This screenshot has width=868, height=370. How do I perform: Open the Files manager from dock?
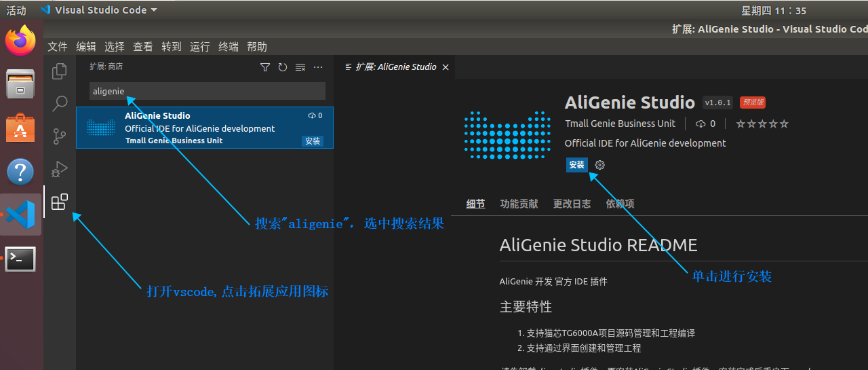tap(20, 84)
